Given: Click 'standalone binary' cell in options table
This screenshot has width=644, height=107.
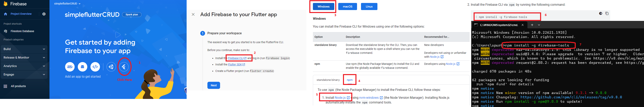Looking at the screenshot, I should point(326,45).
